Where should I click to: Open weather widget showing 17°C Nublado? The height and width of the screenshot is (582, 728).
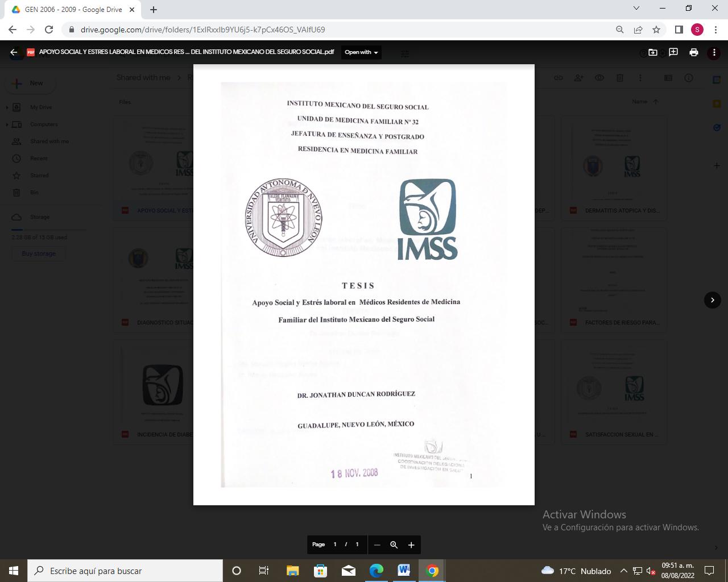(576, 571)
